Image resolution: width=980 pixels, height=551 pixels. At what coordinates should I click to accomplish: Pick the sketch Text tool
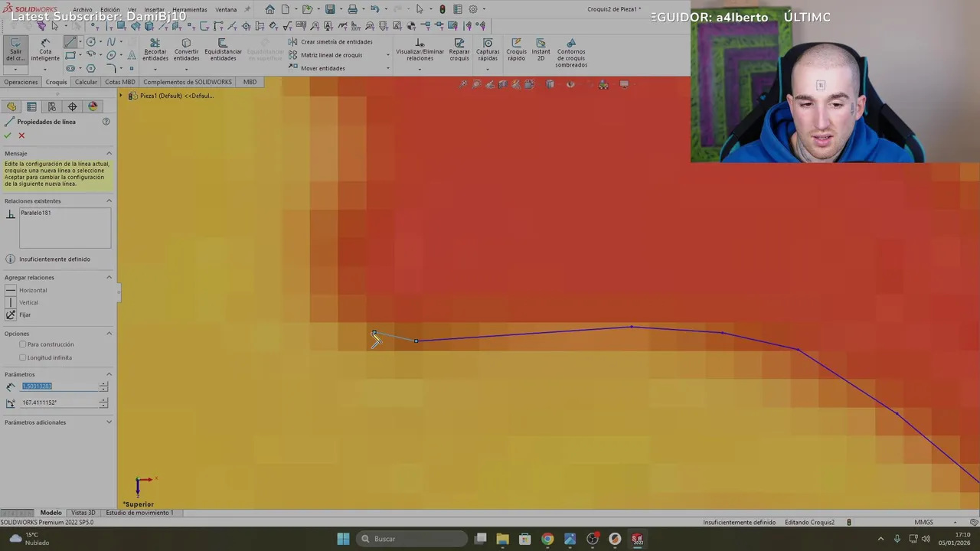131,55
